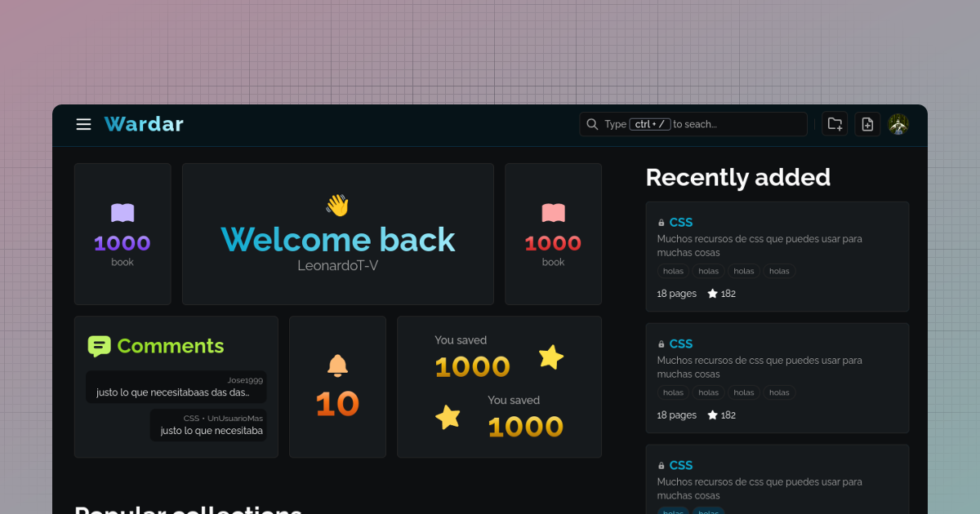Open the comment from Jose1999
The width and height of the screenshot is (980, 514).
pos(176,387)
